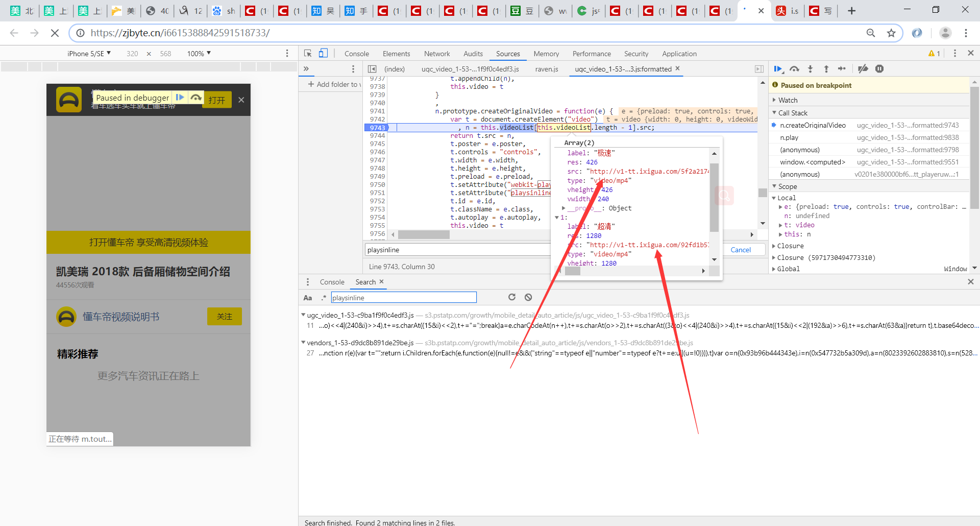This screenshot has height=526, width=980.
Task: Close the DevTools panel
Action: click(971, 53)
